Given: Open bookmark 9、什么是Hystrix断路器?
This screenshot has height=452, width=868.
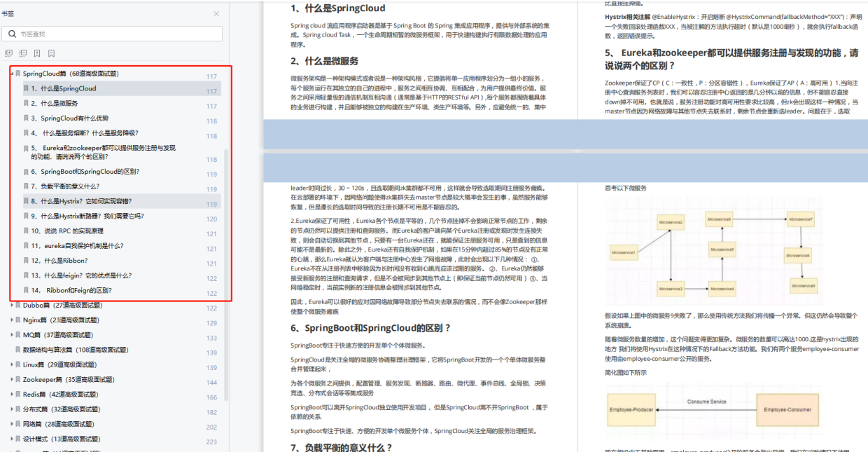Looking at the screenshot, I should coord(87,217).
